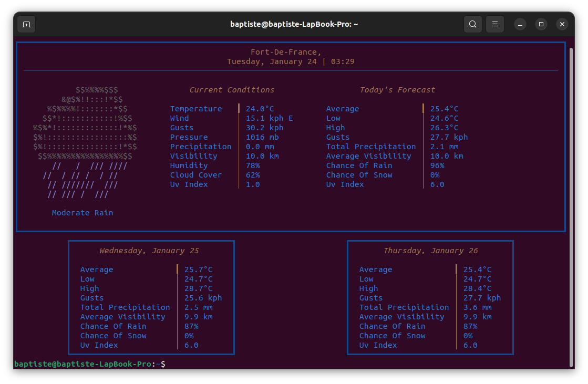This screenshot has width=588, height=384.
Task: Maximize the terminal window
Action: click(x=541, y=24)
